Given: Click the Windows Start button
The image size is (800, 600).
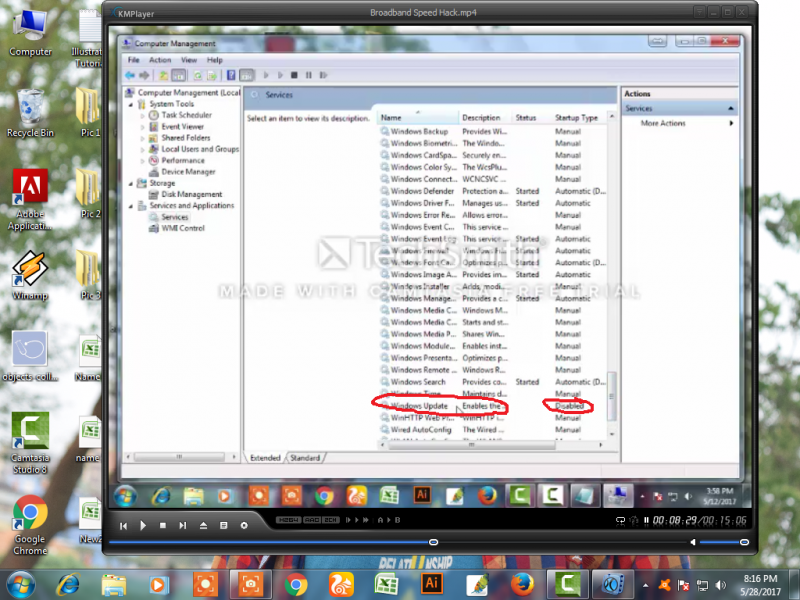Looking at the screenshot, I should tap(20, 585).
